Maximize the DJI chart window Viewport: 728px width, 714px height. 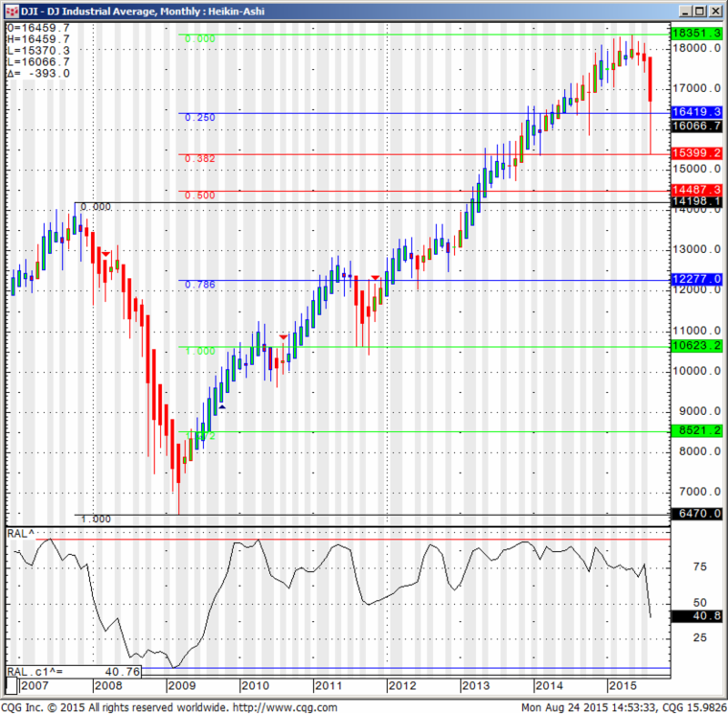(x=700, y=11)
